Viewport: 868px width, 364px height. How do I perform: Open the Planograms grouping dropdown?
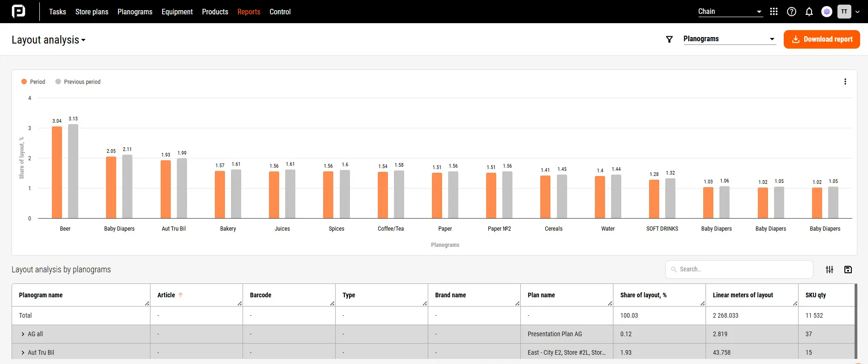pos(729,39)
